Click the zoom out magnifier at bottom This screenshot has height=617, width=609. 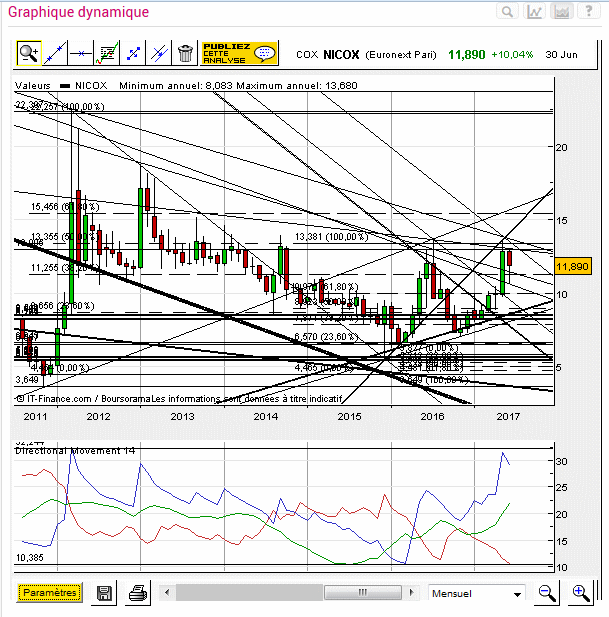[547, 593]
